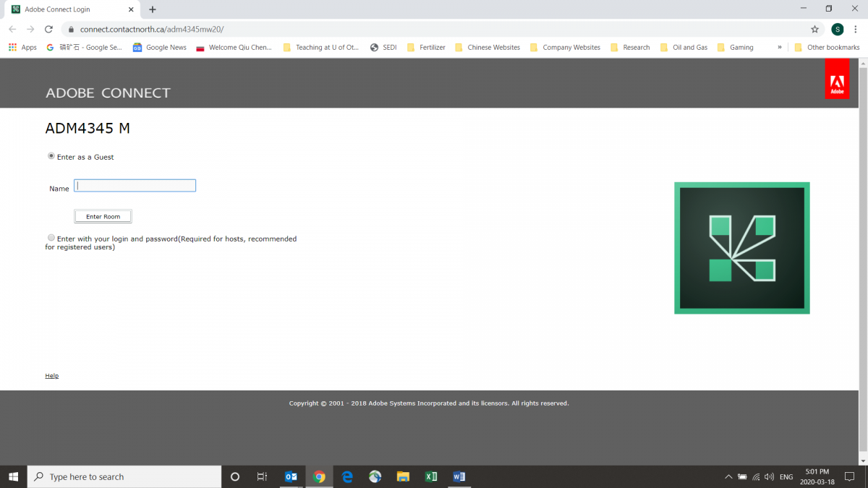868x488 pixels.
Task: Open the SEDI bookmark
Action: point(383,47)
